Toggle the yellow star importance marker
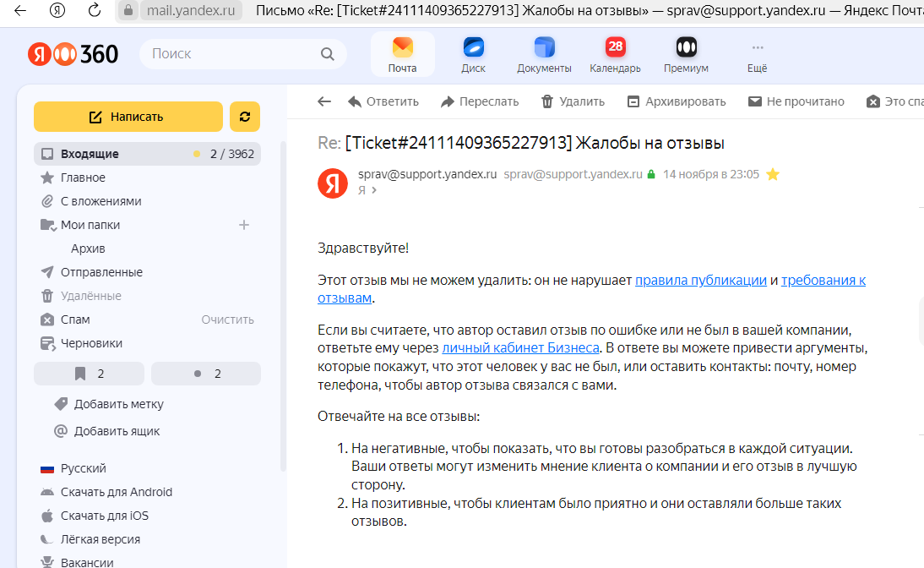 773,174
